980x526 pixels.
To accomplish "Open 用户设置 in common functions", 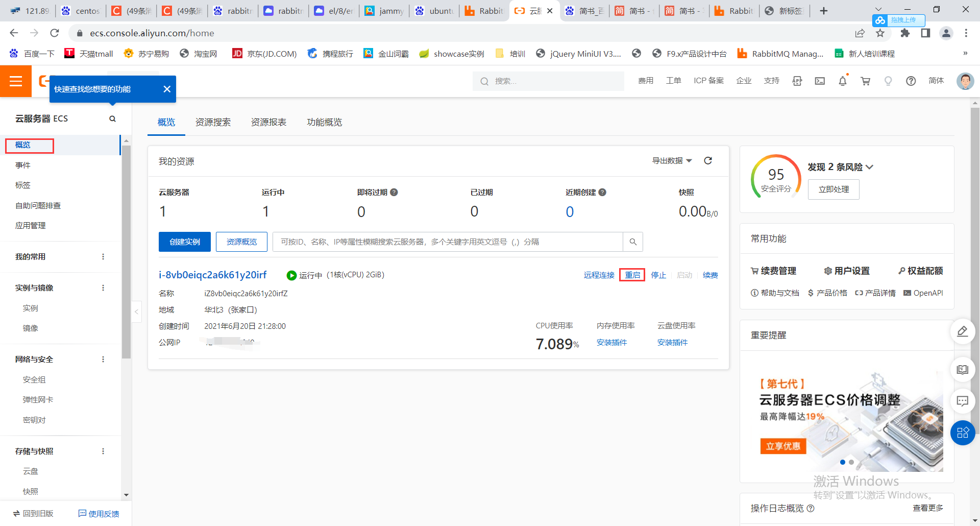I will coord(847,271).
